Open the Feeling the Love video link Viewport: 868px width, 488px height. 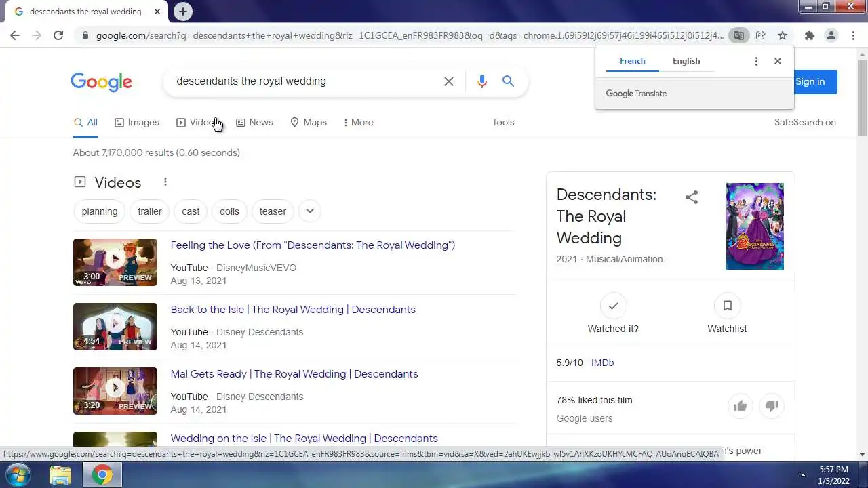[313, 245]
